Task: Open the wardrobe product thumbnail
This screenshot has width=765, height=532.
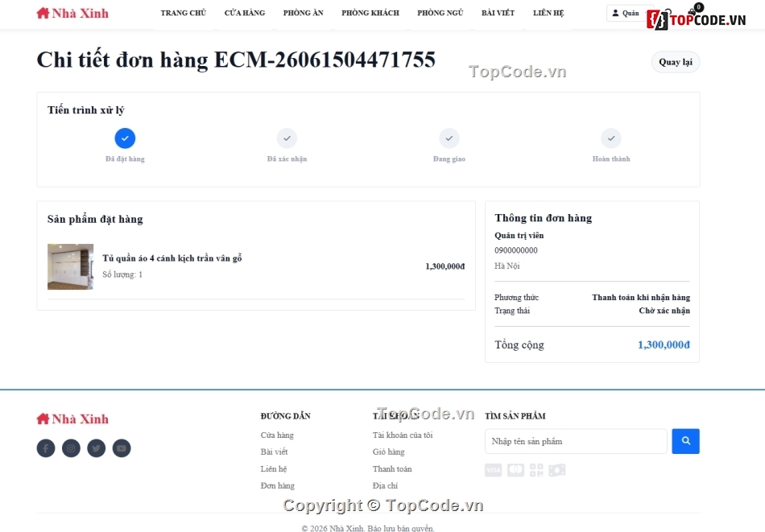Action: tap(70, 266)
